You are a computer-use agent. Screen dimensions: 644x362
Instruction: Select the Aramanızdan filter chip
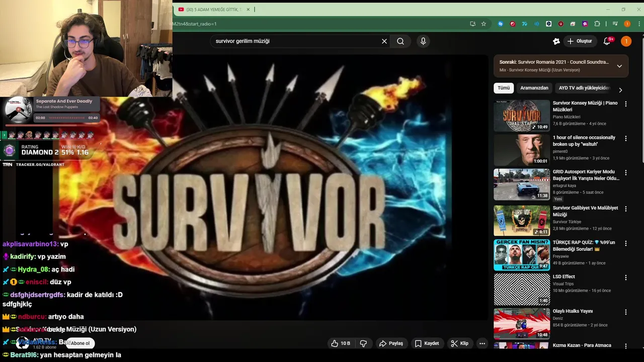tap(534, 88)
